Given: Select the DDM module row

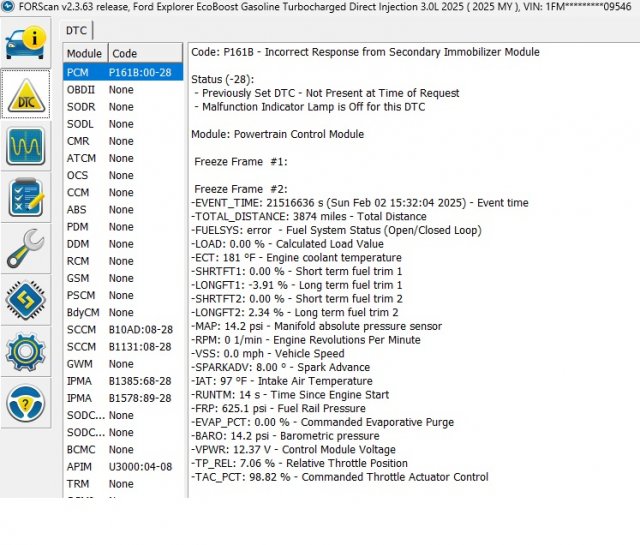Looking at the screenshot, I should point(123,244).
